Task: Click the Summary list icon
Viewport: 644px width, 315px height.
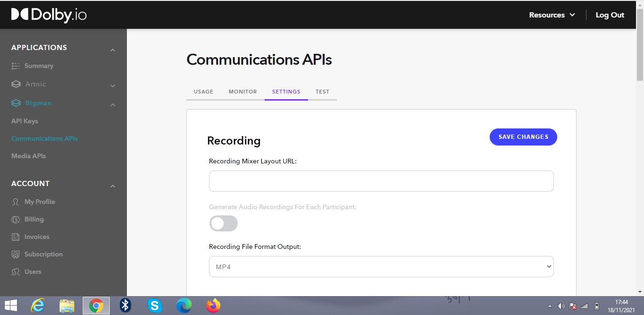Action: coord(16,66)
